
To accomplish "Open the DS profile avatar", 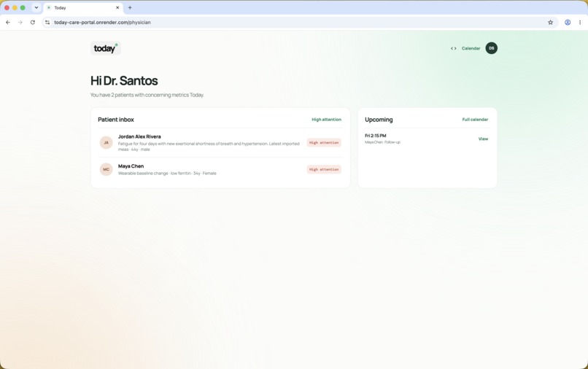I will click(491, 48).
